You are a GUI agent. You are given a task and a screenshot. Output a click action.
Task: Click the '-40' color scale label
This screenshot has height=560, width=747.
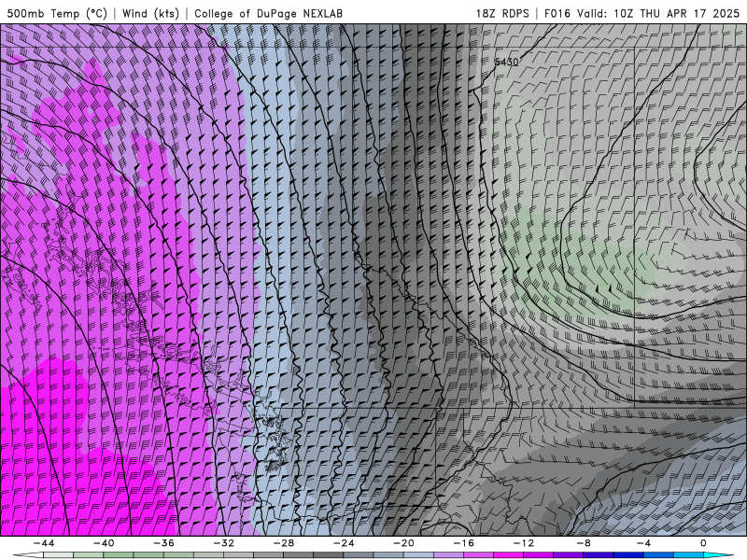104,543
